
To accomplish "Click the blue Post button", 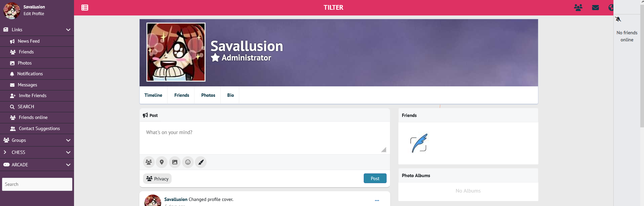I will click(375, 178).
